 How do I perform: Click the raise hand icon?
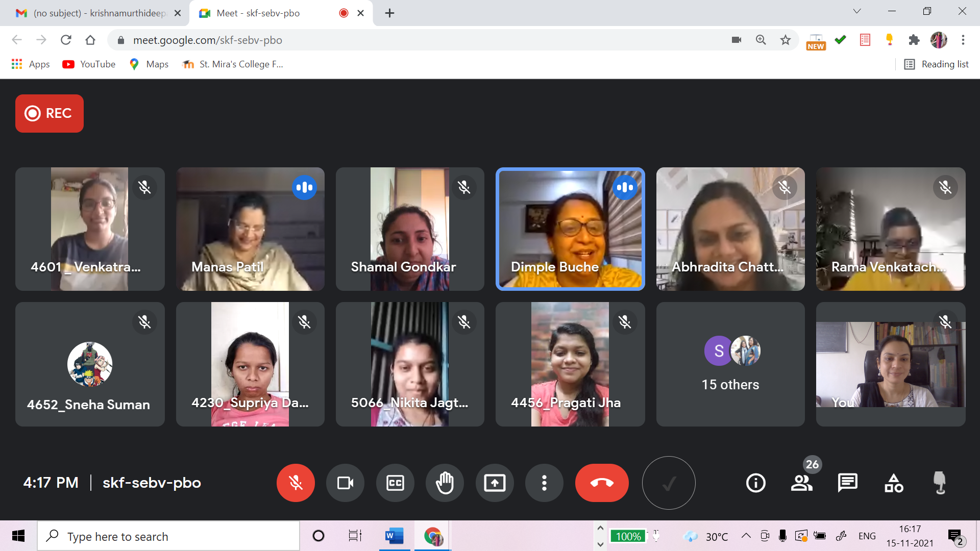[x=445, y=483]
